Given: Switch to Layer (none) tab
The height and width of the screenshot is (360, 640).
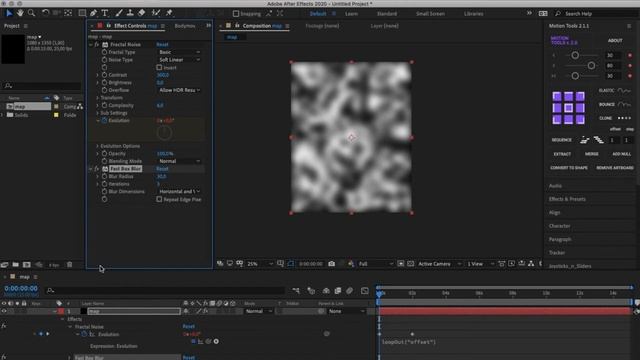Looking at the screenshot, I should [384, 26].
